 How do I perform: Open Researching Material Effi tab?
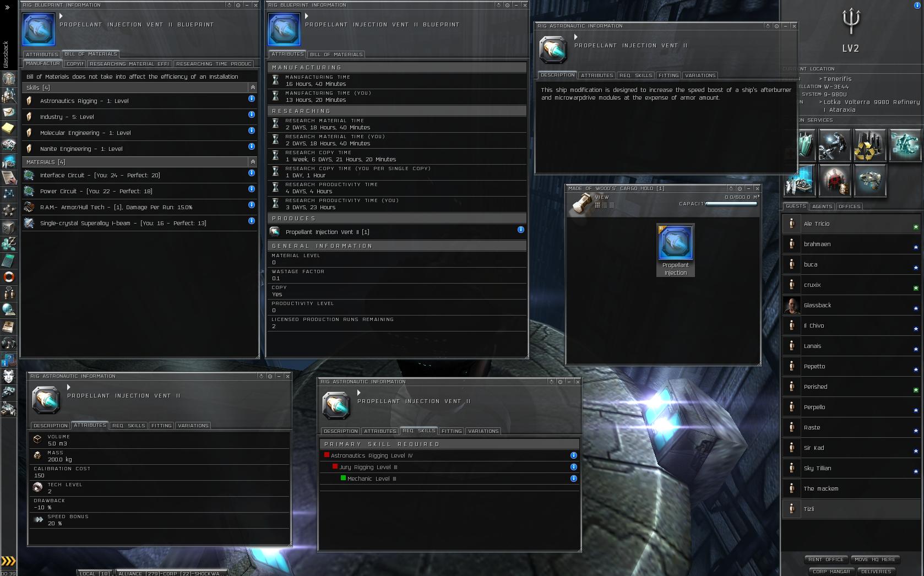[x=129, y=64]
